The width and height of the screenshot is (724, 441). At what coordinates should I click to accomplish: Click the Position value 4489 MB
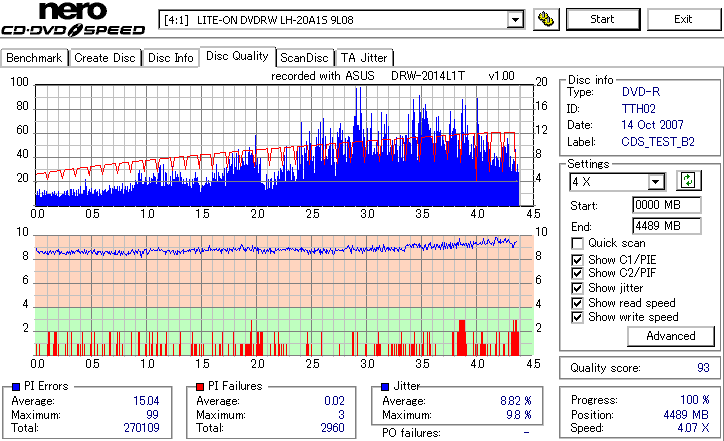pos(686,415)
